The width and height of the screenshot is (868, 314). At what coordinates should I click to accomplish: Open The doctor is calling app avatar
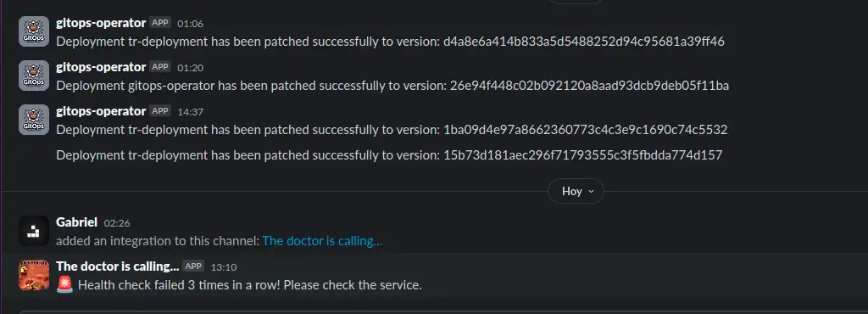coord(34,275)
